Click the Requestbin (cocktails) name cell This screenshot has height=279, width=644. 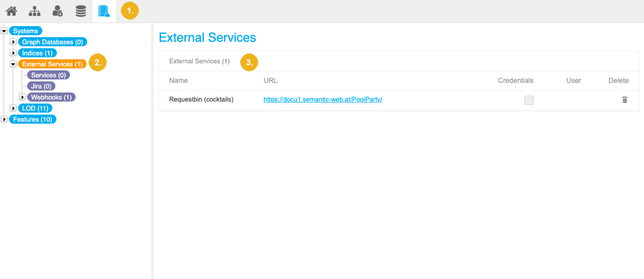click(x=201, y=100)
